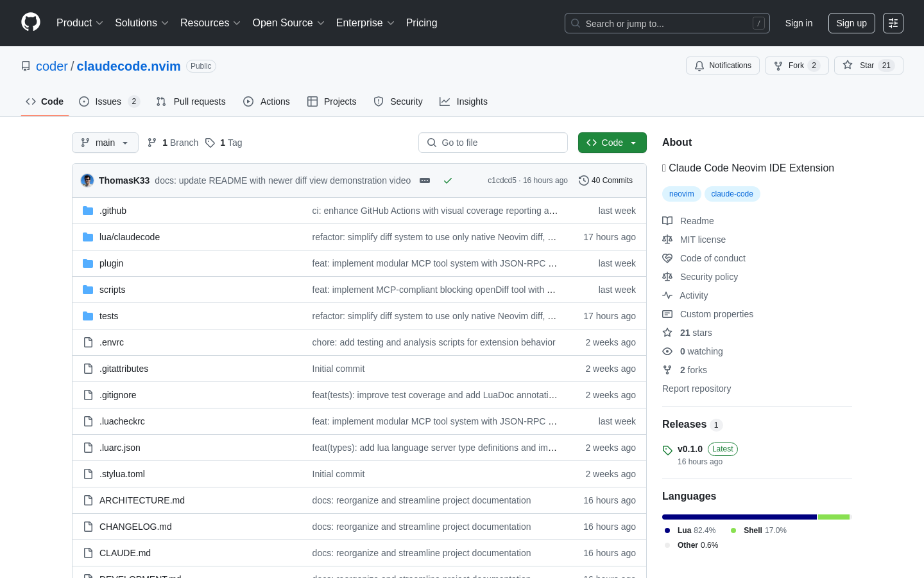Switch to the Actions tab
The width and height of the screenshot is (924, 578).
pos(267,101)
